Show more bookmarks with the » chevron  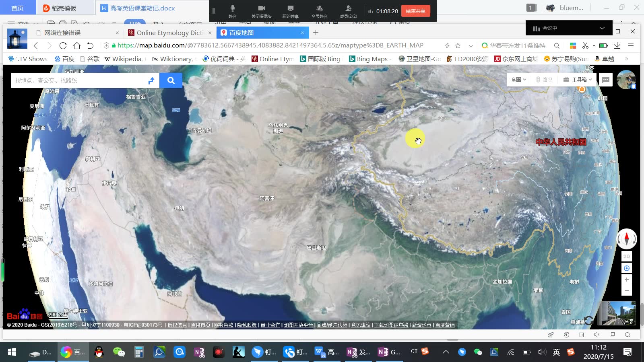[626, 59]
